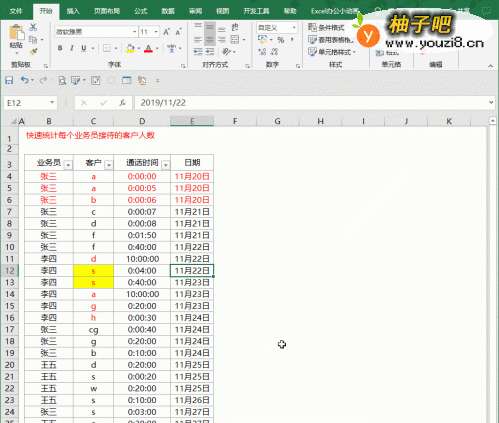This screenshot has width=499, height=423.
Task: Toggle Bold formatting
Action: 60,48
